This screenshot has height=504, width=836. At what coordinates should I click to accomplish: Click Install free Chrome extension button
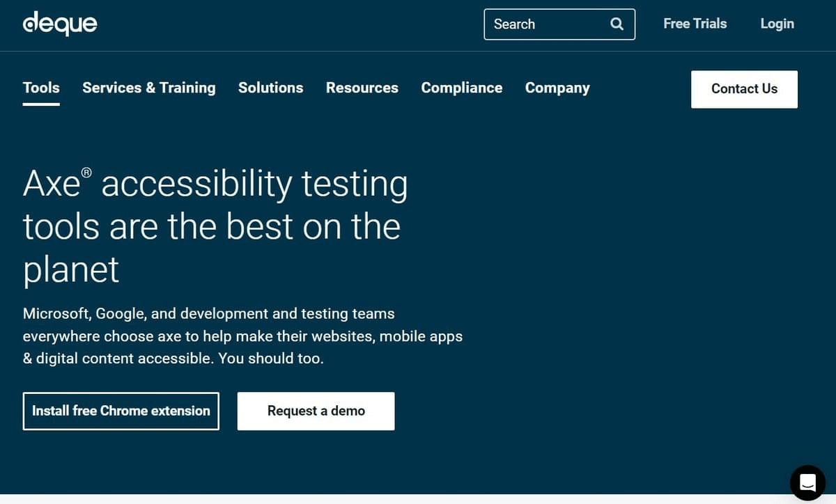coord(121,411)
